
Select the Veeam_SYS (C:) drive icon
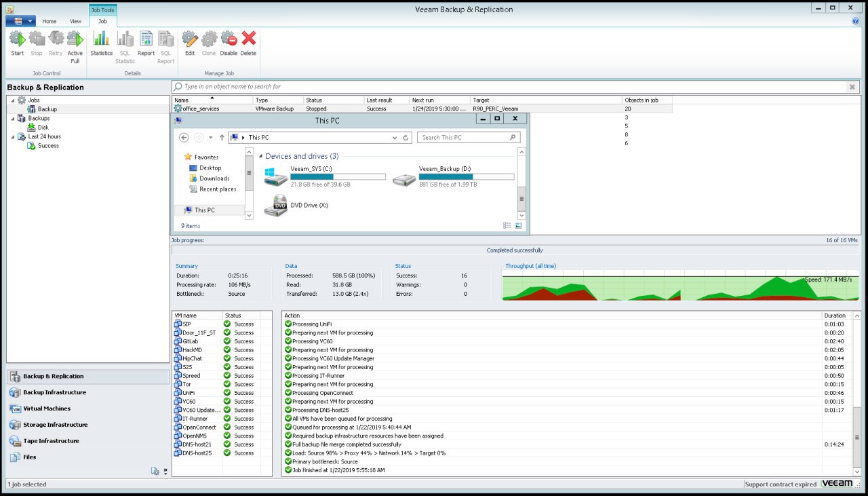tap(275, 177)
